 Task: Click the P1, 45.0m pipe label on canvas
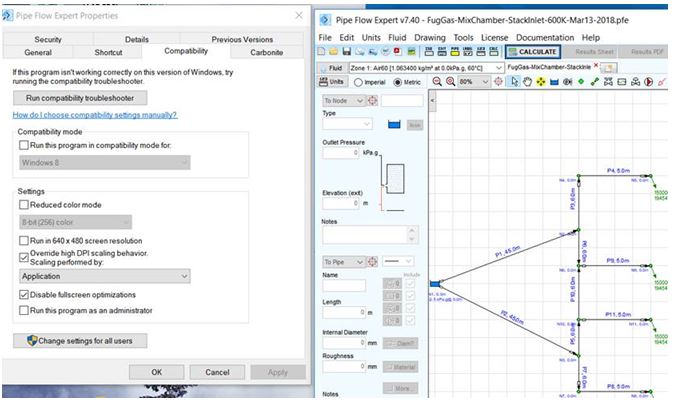[x=507, y=251]
